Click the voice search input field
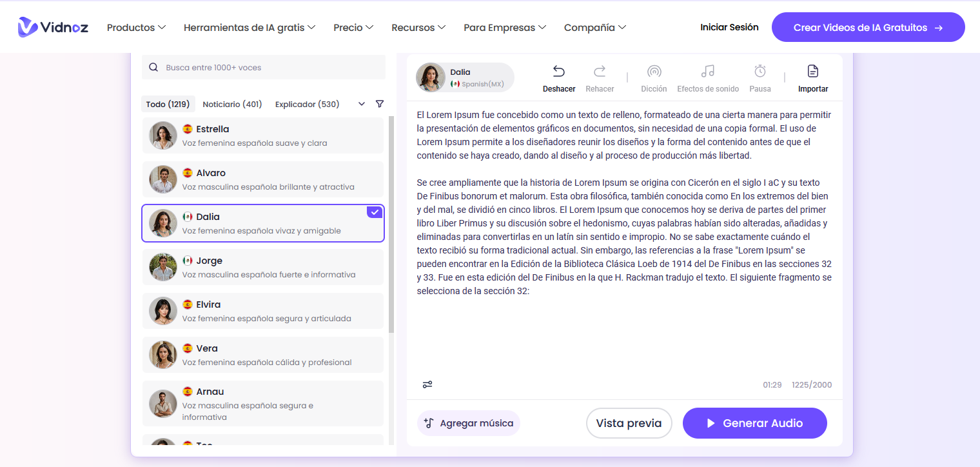980x467 pixels. click(x=271, y=68)
